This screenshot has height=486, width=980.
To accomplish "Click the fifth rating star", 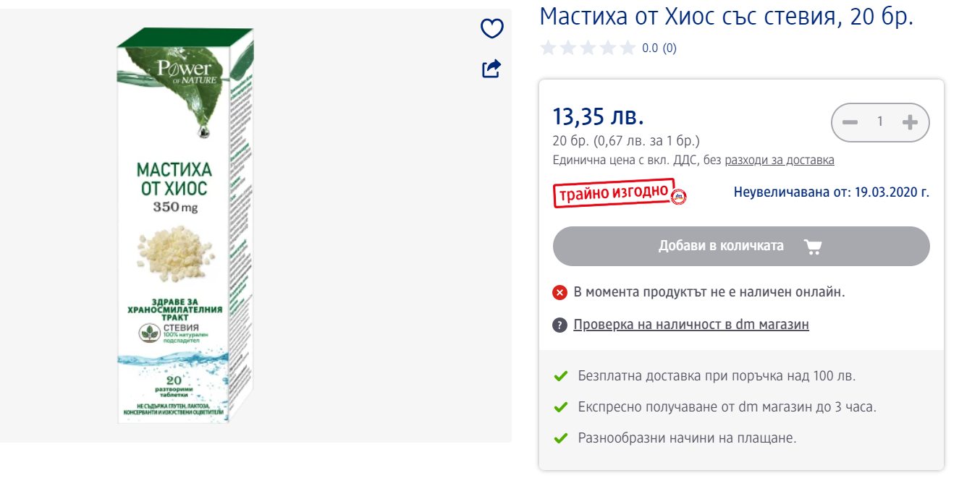I will click(628, 48).
